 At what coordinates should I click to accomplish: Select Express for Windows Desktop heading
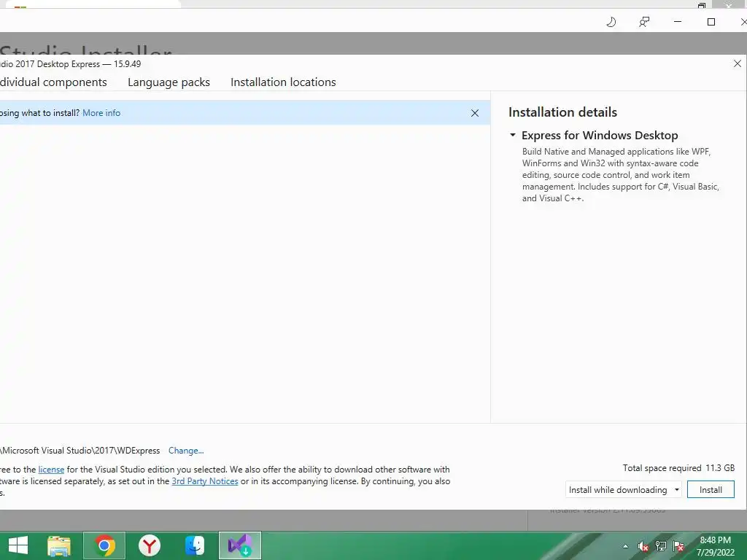(x=600, y=135)
